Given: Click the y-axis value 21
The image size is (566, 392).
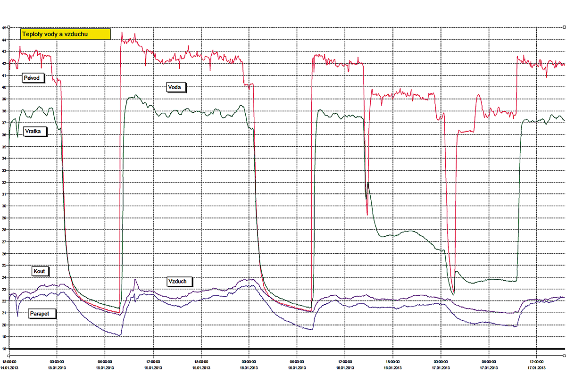Looking at the screenshot, I should tap(4, 313).
